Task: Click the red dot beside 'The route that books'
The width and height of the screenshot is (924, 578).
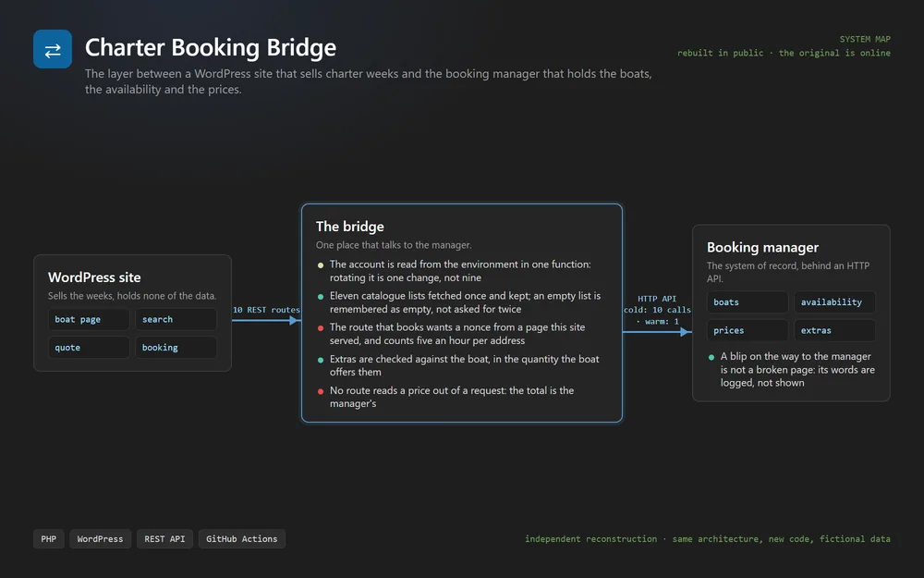Action: click(x=321, y=328)
